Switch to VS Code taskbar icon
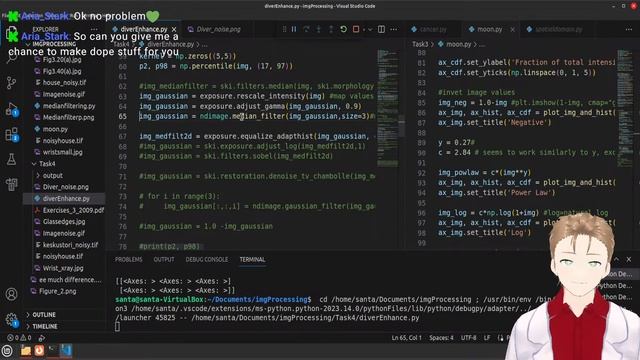 [x=66, y=350]
